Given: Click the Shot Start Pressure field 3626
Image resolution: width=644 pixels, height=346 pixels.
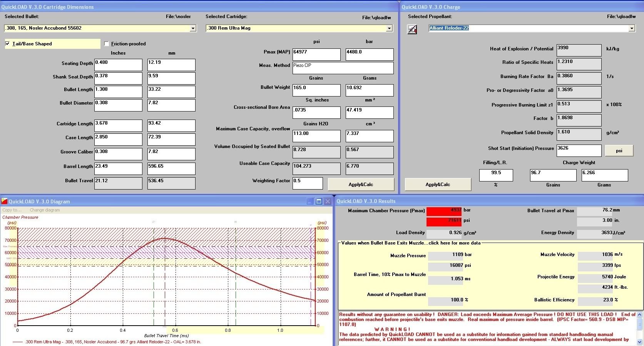Looking at the screenshot, I should click(579, 151).
